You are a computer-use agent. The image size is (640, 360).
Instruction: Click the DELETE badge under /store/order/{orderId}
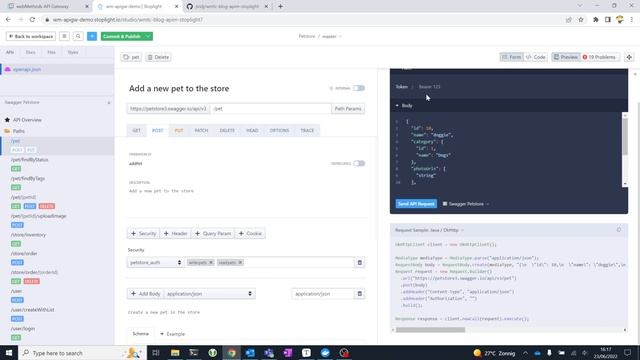click(31, 281)
